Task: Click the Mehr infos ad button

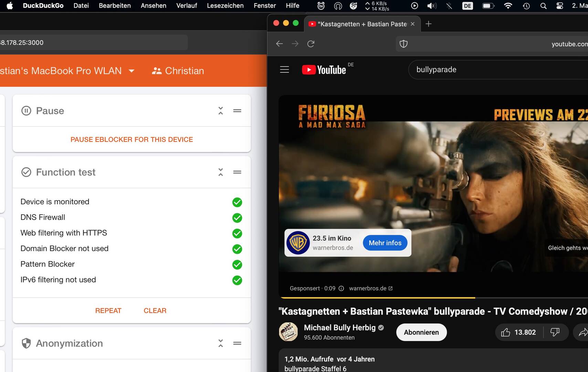Action: (385, 243)
